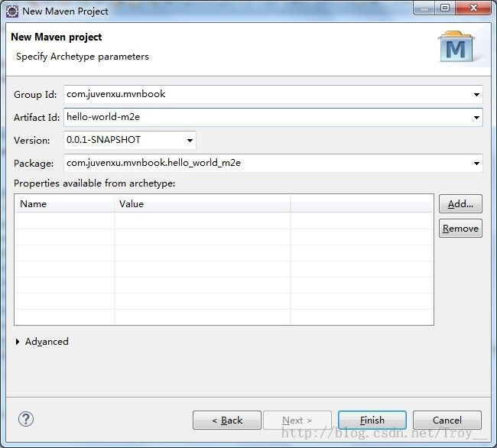Image resolution: width=497 pixels, height=448 pixels.
Task: Click the Value column header
Action: click(202, 203)
